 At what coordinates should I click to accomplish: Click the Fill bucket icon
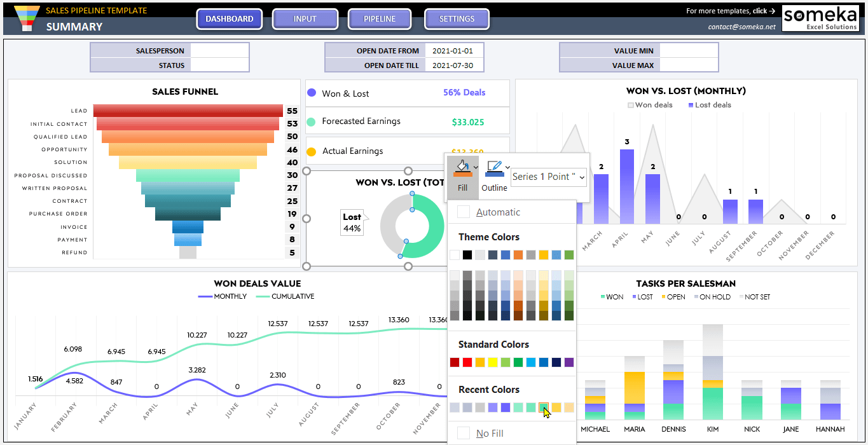pos(463,167)
